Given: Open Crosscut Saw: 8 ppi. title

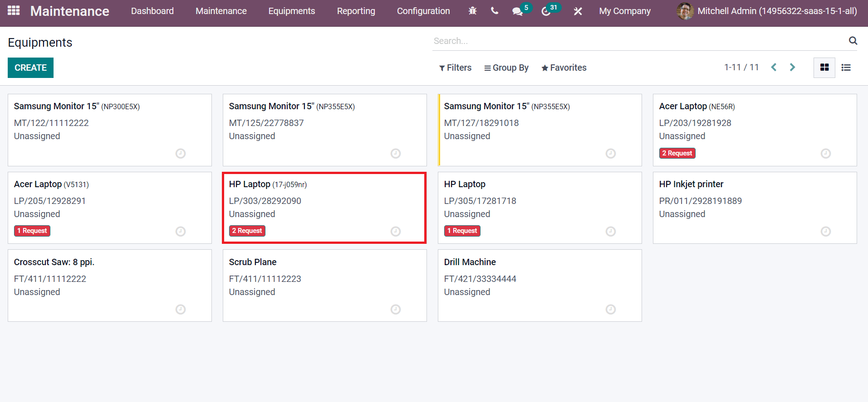Looking at the screenshot, I should pyautogui.click(x=54, y=262).
